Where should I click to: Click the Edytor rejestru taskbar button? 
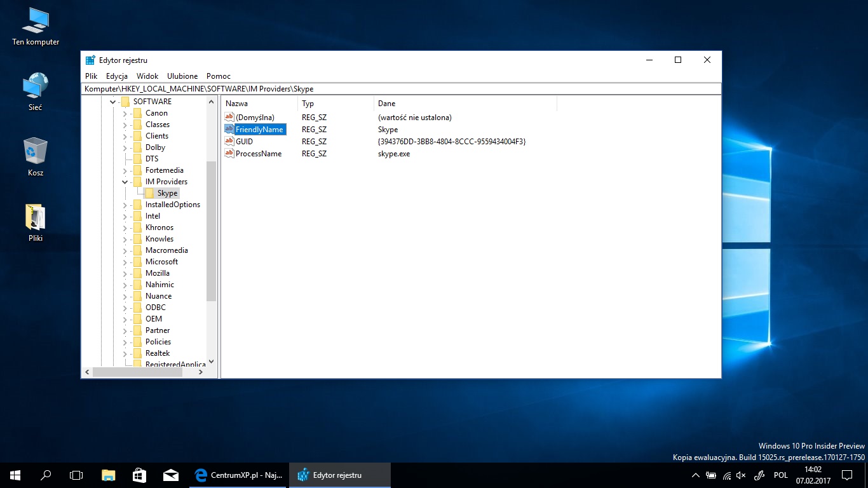tap(339, 475)
